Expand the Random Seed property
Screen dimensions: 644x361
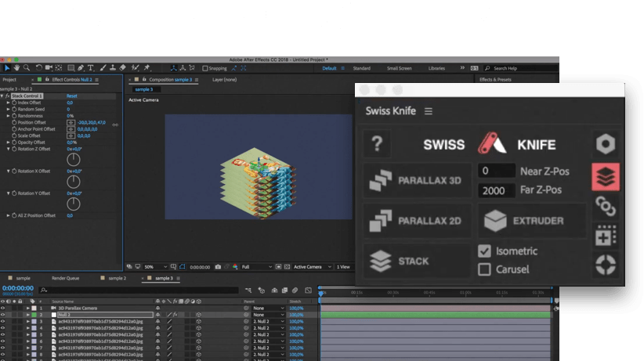tap(8, 110)
